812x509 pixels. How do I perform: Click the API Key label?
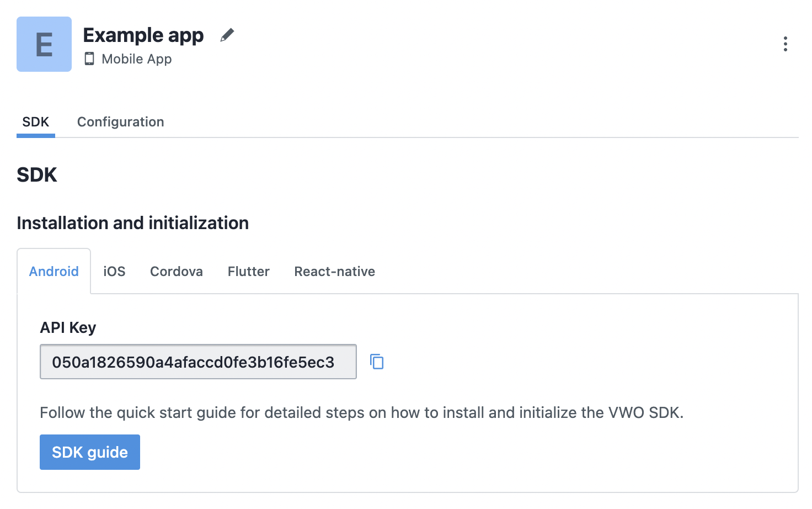(x=68, y=327)
